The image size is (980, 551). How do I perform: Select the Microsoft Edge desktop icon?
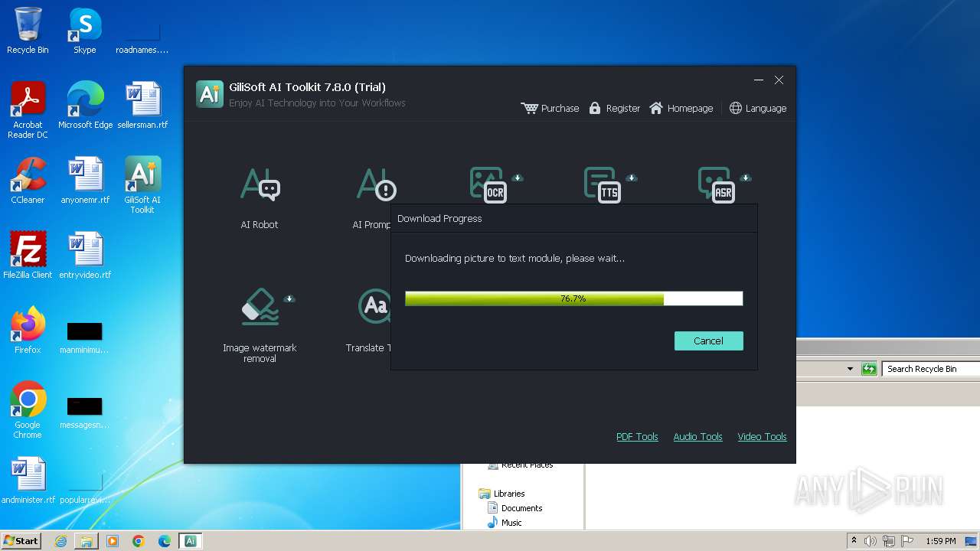pos(85,105)
